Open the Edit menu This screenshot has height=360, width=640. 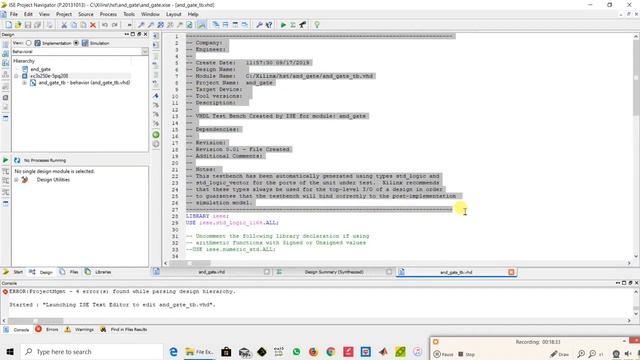tap(28, 14)
